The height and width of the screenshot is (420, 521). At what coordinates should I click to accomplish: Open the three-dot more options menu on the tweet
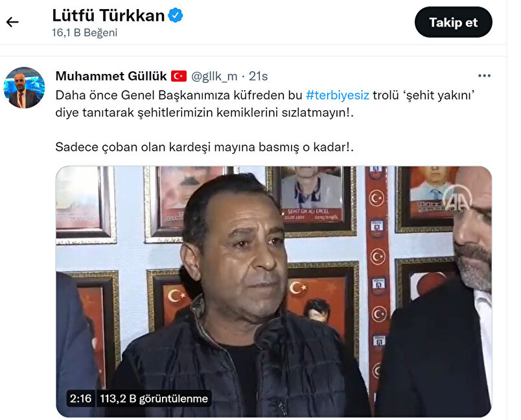(484, 76)
